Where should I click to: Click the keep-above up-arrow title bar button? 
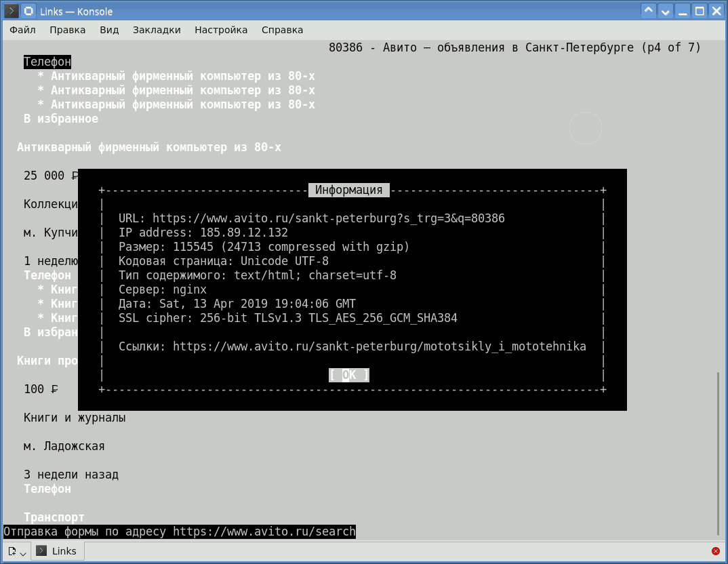(x=649, y=11)
